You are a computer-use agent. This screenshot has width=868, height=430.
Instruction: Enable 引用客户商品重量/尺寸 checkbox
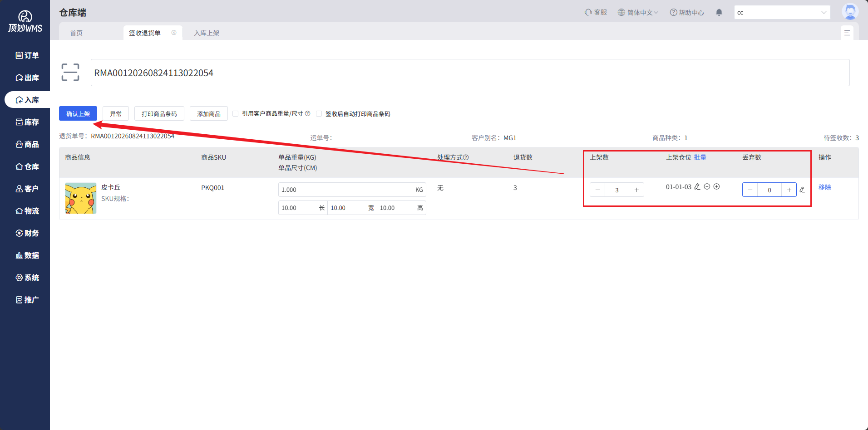click(x=235, y=113)
